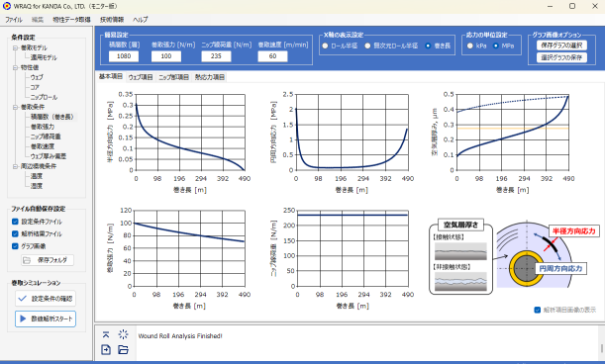
Task: Toggle the グラフ画像 auto-save checkbox
Action: [15, 246]
